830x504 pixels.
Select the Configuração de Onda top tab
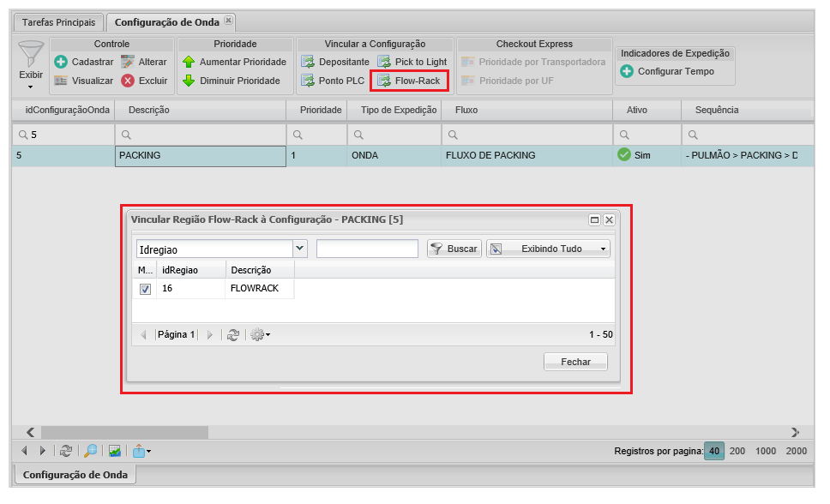pyautogui.click(x=166, y=22)
